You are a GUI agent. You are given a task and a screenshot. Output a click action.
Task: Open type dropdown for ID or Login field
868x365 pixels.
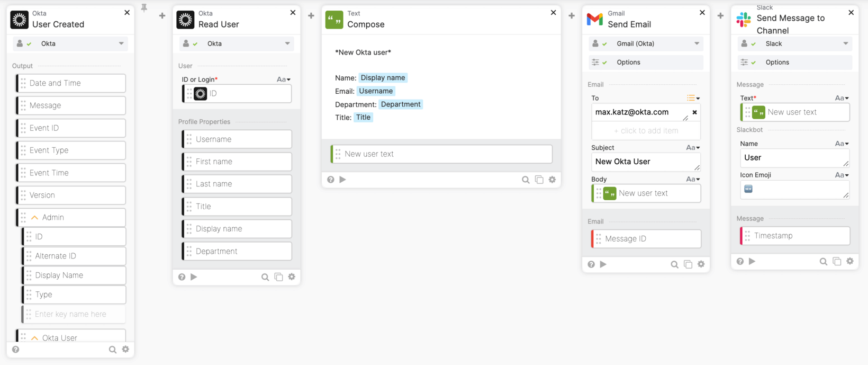pos(284,79)
